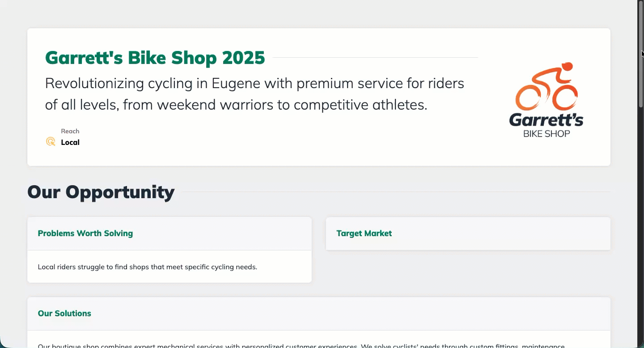
Task: Expand the "Target Market" card
Action: tap(364, 233)
